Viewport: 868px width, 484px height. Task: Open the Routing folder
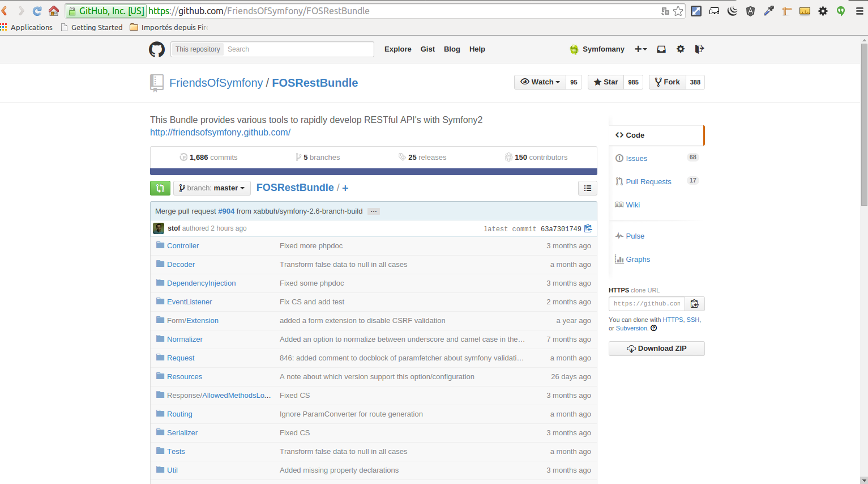(179, 414)
